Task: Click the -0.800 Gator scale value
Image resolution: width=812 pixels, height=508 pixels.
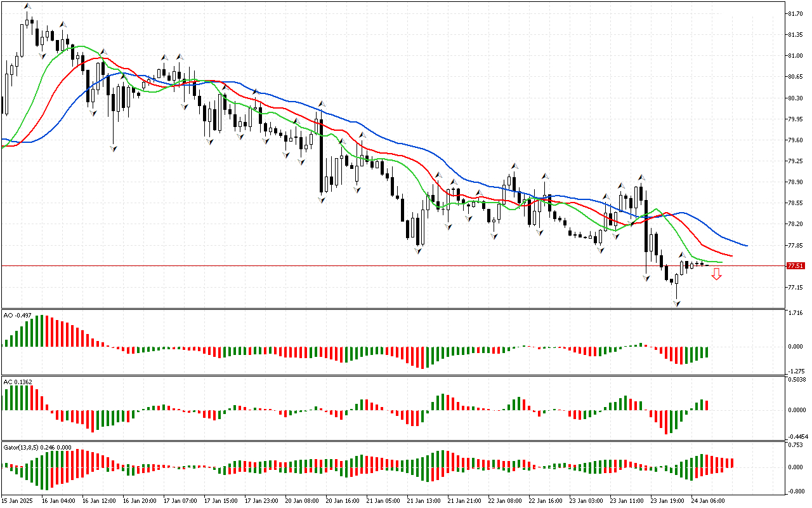Action: pyautogui.click(x=795, y=491)
